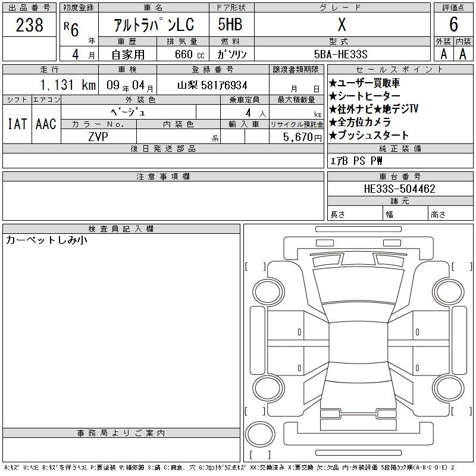Viewport: 476px width, 476px height.
Task: Select the exterior grade A cell
Action: coord(443,54)
